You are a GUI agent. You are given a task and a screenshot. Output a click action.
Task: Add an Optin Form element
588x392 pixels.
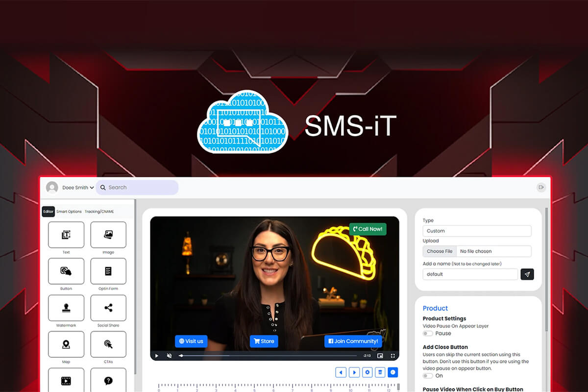108,271
